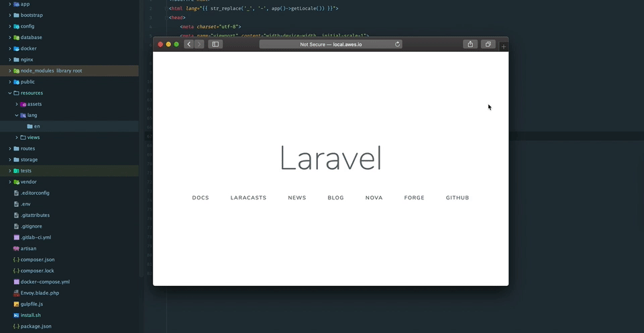Click the docker-compose.yml file icon

(x=16, y=281)
